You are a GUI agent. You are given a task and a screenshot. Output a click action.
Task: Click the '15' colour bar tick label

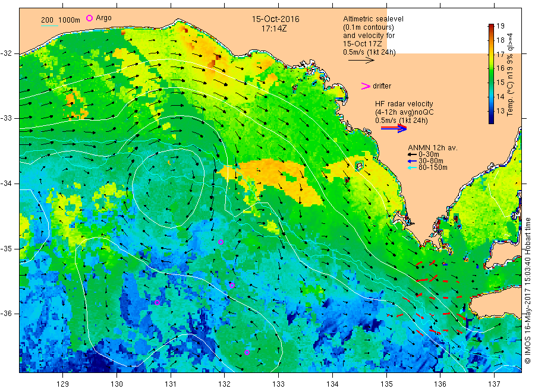click(500, 83)
